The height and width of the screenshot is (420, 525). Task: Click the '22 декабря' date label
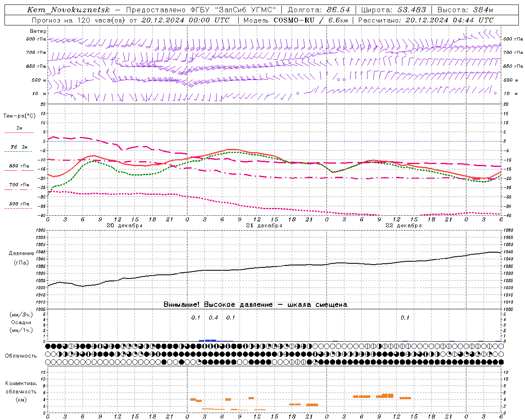pos(403,226)
